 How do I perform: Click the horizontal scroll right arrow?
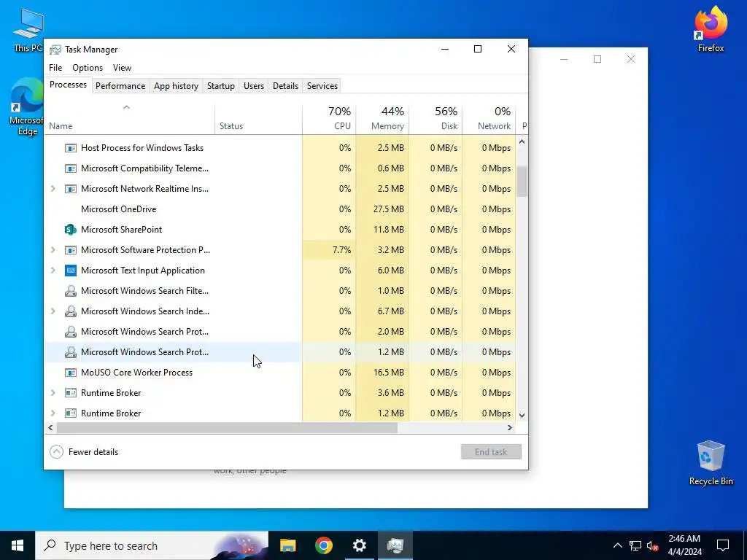[510, 427]
